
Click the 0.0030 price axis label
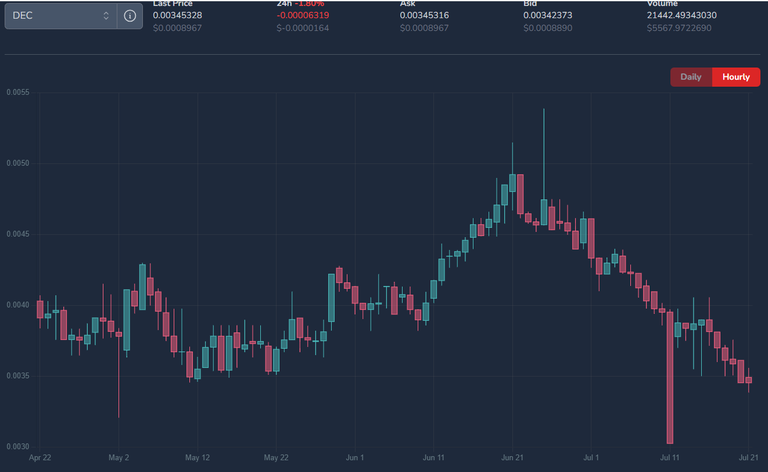coord(18,447)
